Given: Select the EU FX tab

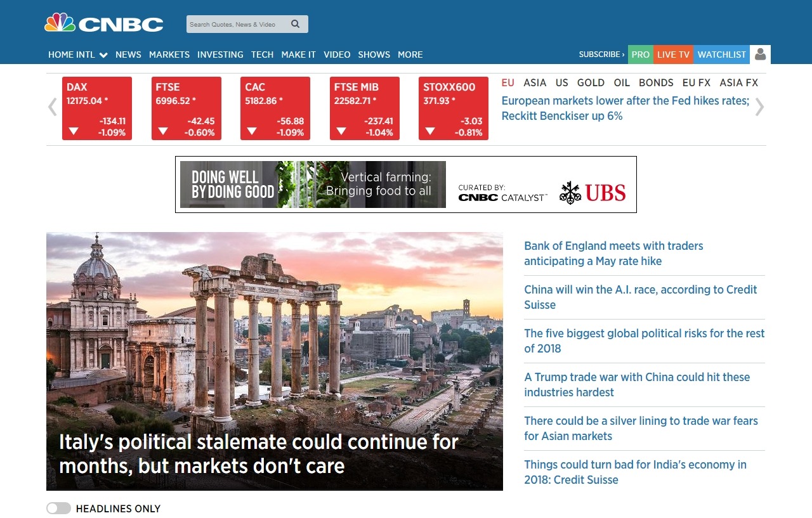Looking at the screenshot, I should click(x=697, y=82).
